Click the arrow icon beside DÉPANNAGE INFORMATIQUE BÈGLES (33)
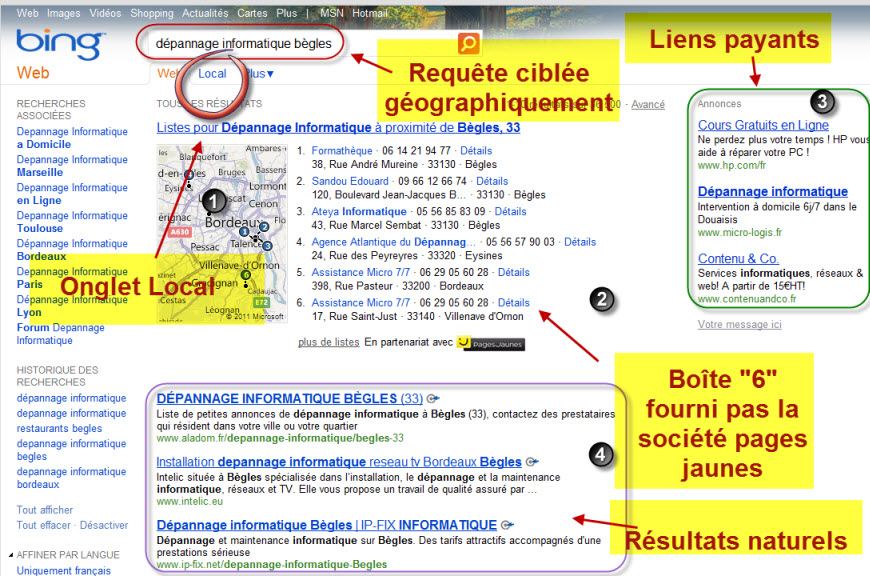The image size is (870, 576). (x=433, y=398)
